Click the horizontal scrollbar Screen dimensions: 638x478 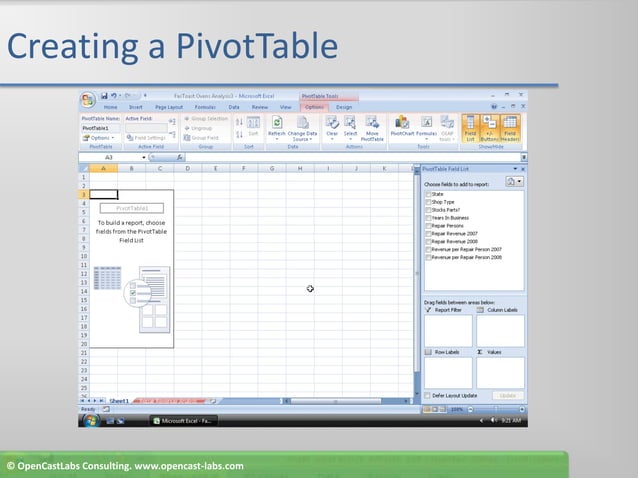click(x=335, y=401)
